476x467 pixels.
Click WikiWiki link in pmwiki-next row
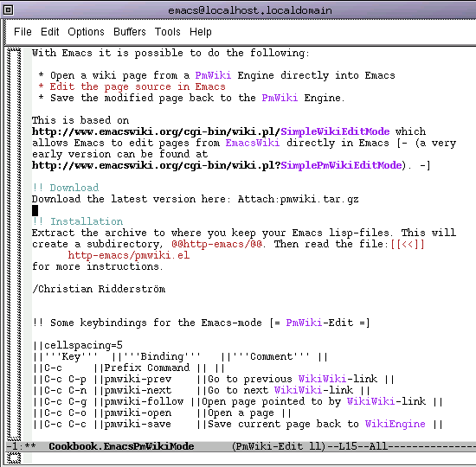298,390
